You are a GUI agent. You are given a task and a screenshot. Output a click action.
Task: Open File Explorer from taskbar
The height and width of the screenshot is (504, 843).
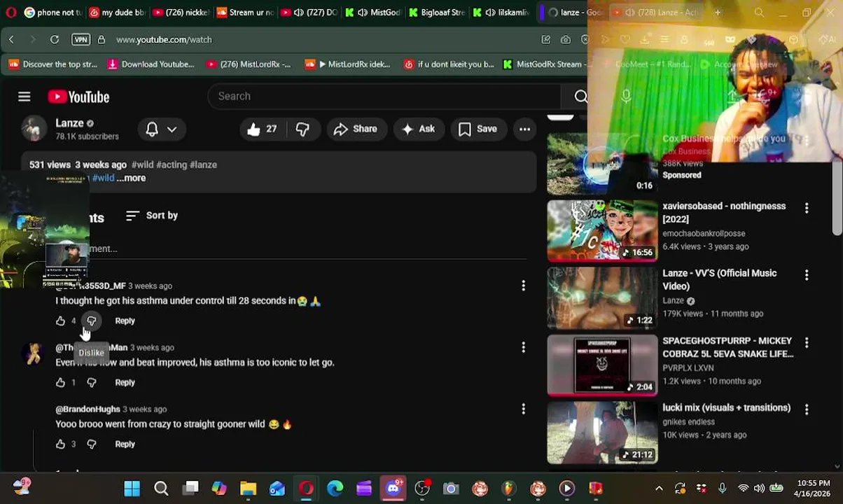[x=248, y=489]
